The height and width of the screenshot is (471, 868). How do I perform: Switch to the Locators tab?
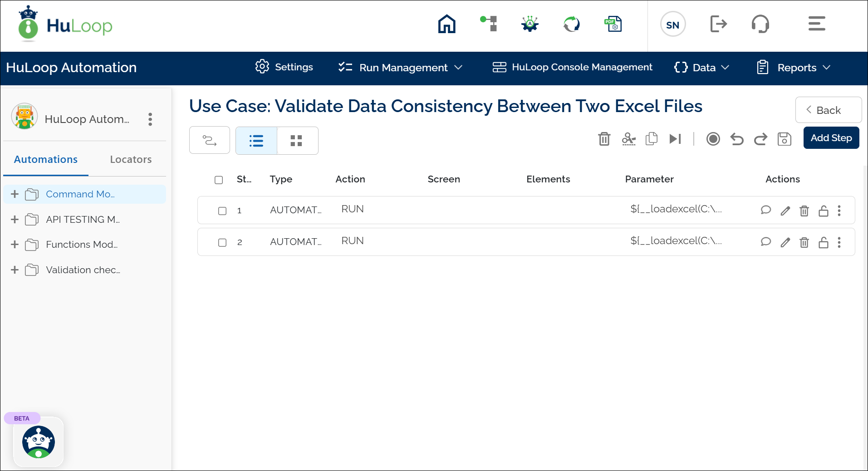131,159
